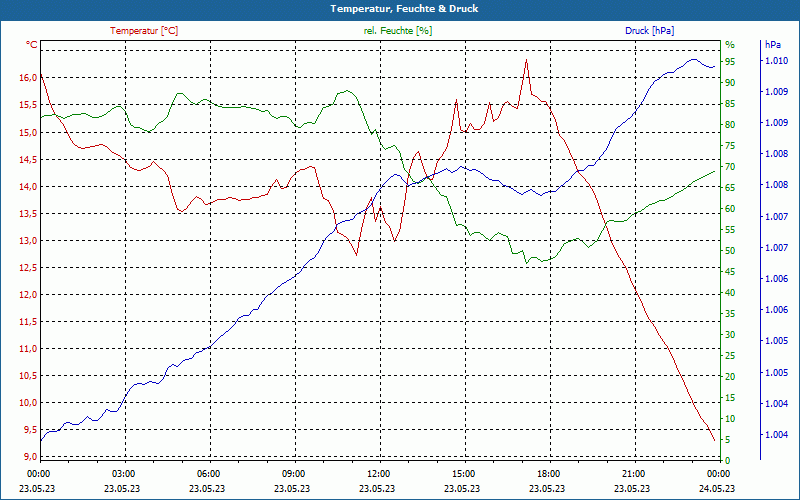Click the green 70 humidity axis label
The height and width of the screenshot is (500, 800).
point(730,167)
